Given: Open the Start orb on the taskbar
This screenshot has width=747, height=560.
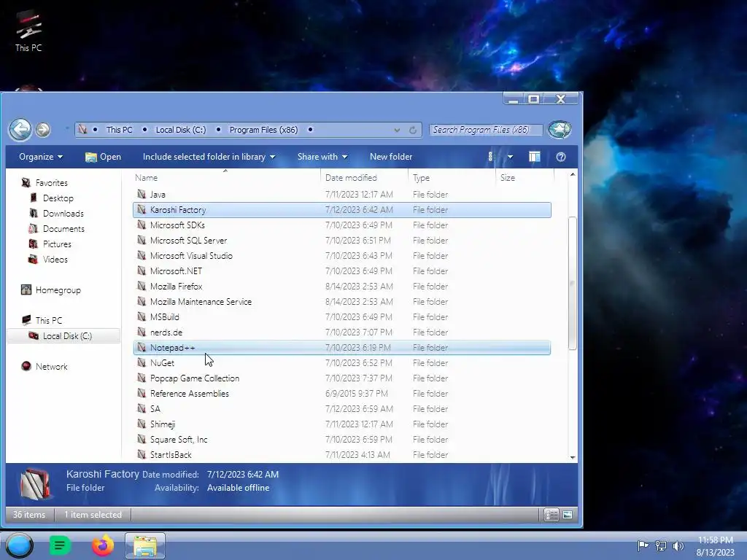Looking at the screenshot, I should pos(20,545).
